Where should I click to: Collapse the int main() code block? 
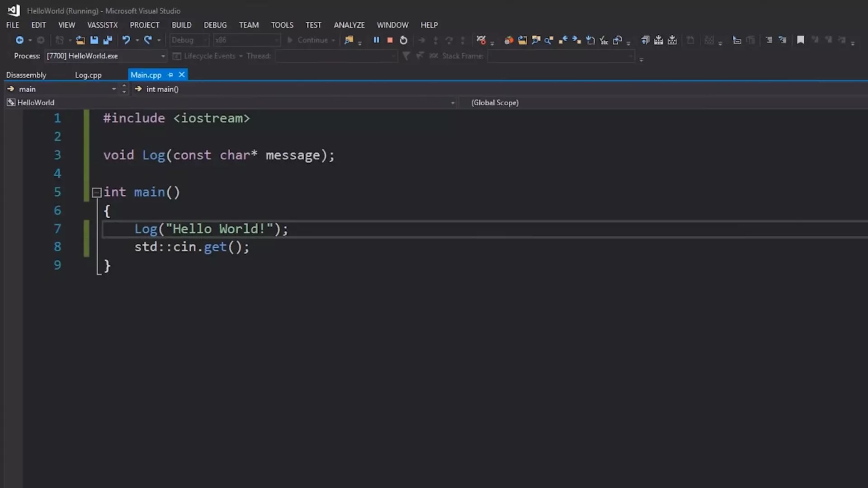96,192
